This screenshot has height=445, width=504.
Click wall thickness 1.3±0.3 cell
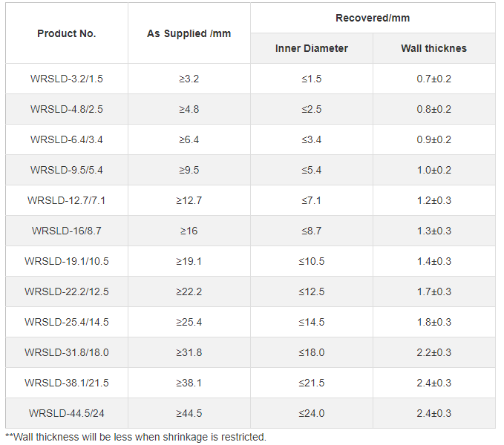434,231
